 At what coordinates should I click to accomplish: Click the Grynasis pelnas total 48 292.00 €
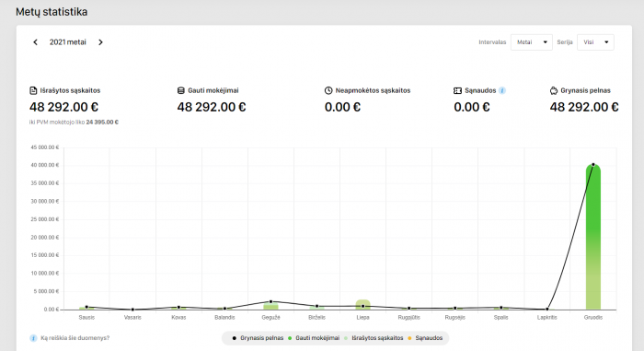[584, 107]
